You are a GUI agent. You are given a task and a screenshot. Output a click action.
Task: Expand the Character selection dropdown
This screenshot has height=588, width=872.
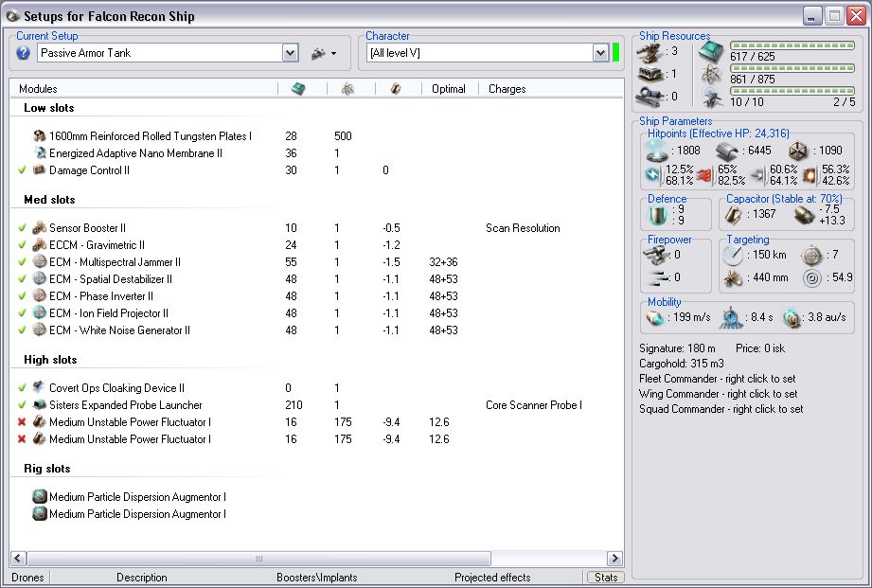pyautogui.click(x=600, y=54)
